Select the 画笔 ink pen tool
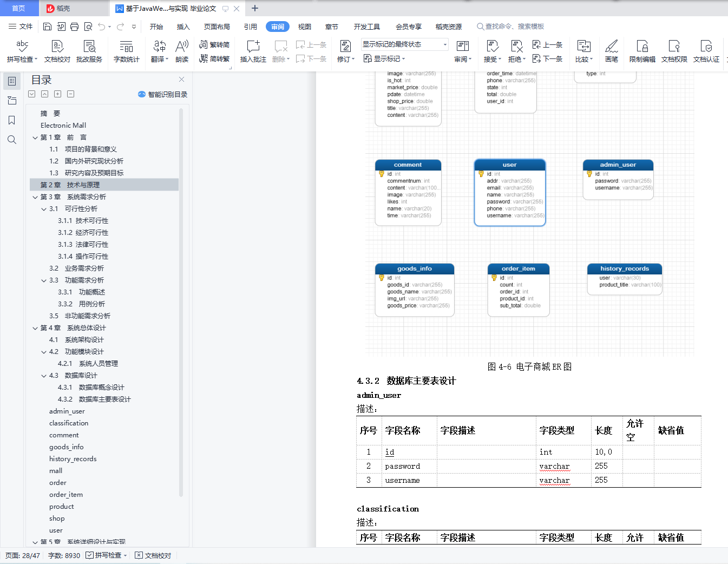728x564 pixels. (x=612, y=51)
